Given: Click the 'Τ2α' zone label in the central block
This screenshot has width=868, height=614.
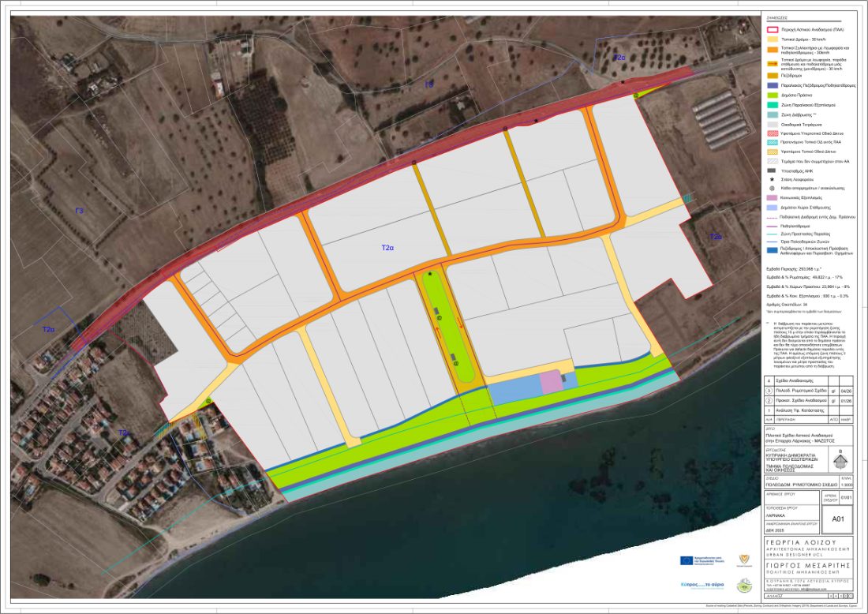Looking at the screenshot, I should [x=387, y=248].
